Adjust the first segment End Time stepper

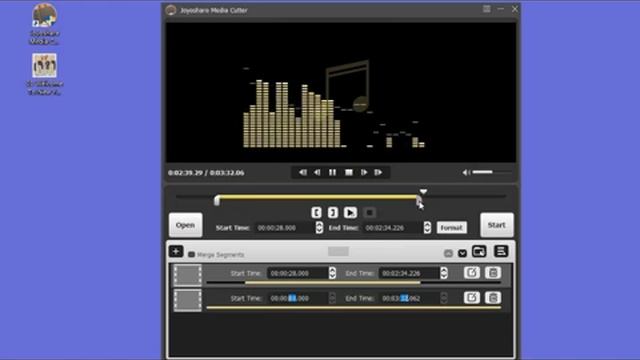click(x=444, y=273)
